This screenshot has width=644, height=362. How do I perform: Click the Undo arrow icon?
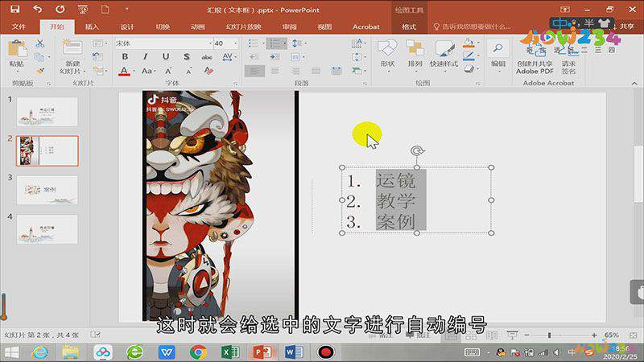37,9
